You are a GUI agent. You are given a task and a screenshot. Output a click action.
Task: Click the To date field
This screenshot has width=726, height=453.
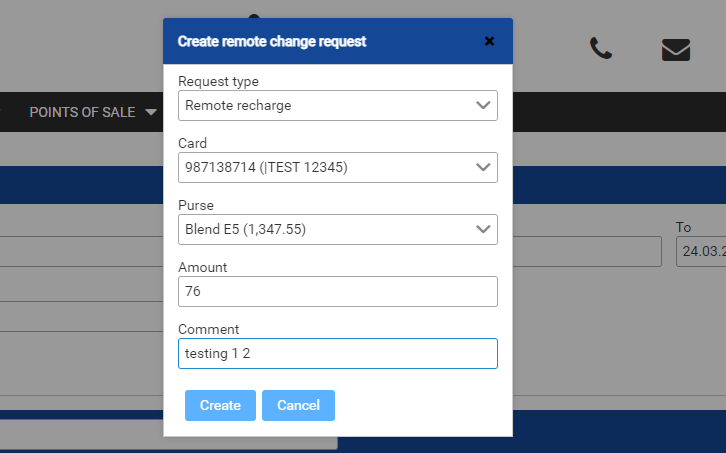[700, 251]
